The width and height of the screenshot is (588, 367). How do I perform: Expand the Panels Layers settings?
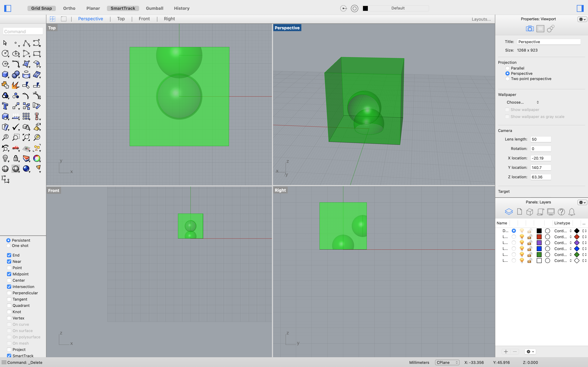[x=582, y=202]
